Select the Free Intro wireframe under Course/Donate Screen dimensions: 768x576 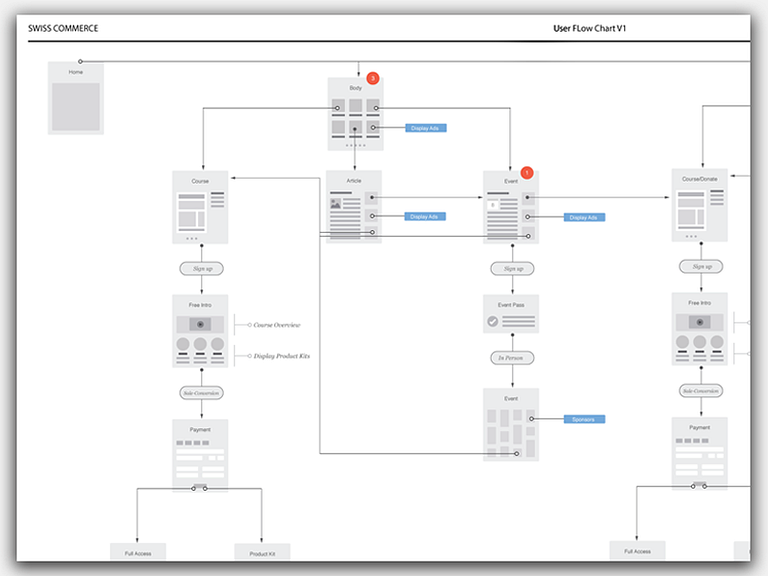pyautogui.click(x=699, y=329)
